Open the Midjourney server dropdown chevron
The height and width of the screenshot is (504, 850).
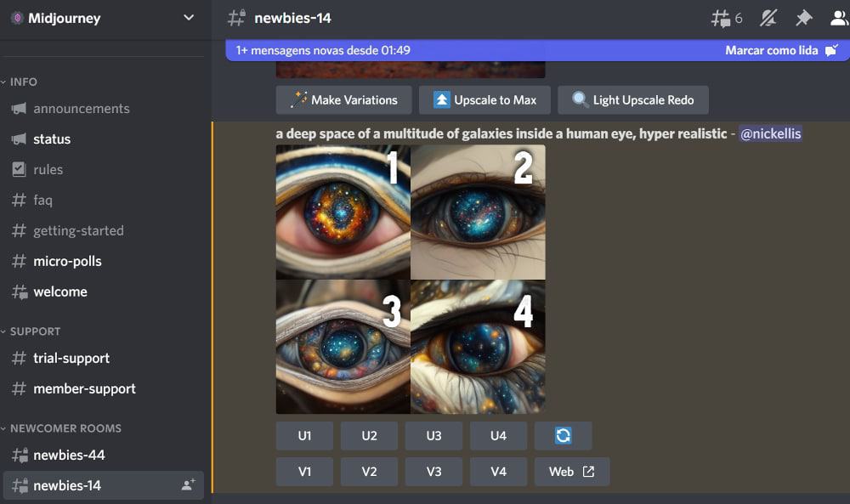click(190, 17)
